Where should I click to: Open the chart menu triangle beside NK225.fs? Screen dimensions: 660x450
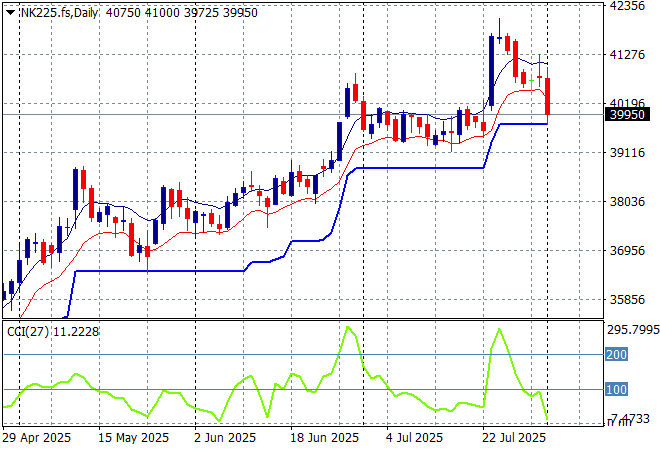coord(11,13)
